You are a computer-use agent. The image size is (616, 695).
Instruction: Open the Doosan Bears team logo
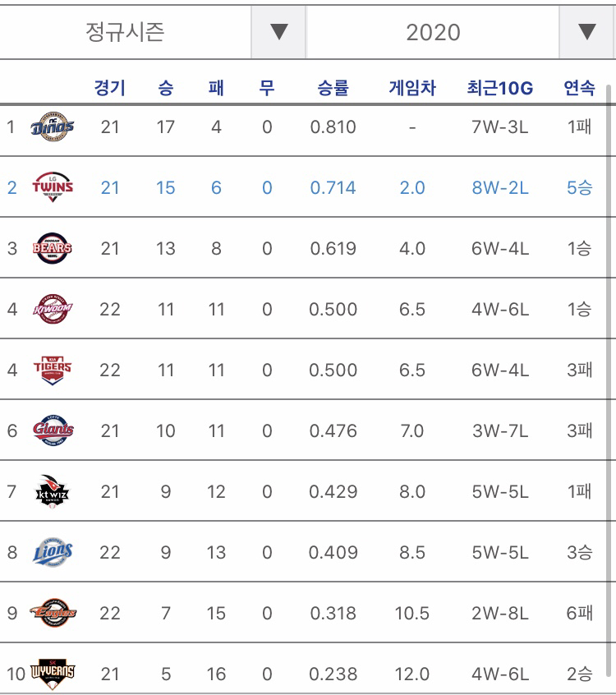pyautogui.click(x=53, y=248)
